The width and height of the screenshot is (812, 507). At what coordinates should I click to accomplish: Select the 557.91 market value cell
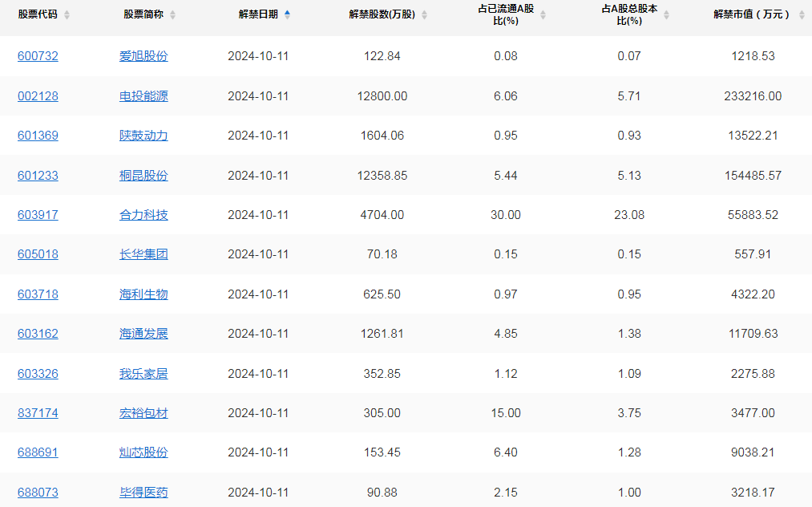(753, 254)
